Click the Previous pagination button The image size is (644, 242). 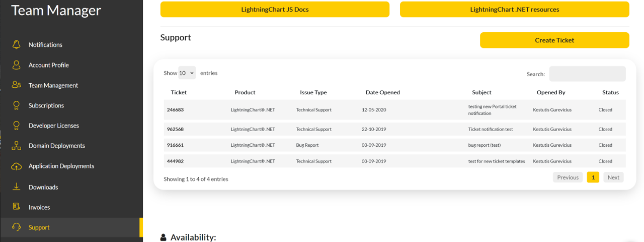pyautogui.click(x=568, y=177)
